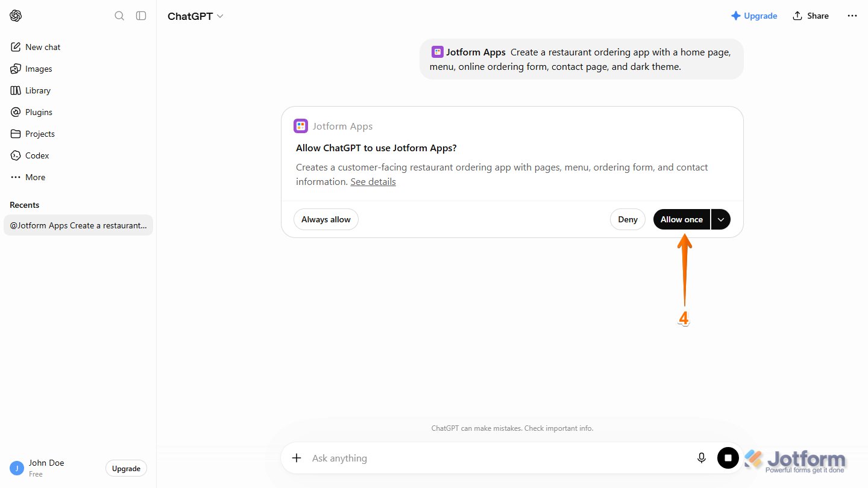Open the recent chat '@Jotform Apps Create a restaurant...'
Image resolution: width=868 pixels, height=488 pixels.
point(78,225)
